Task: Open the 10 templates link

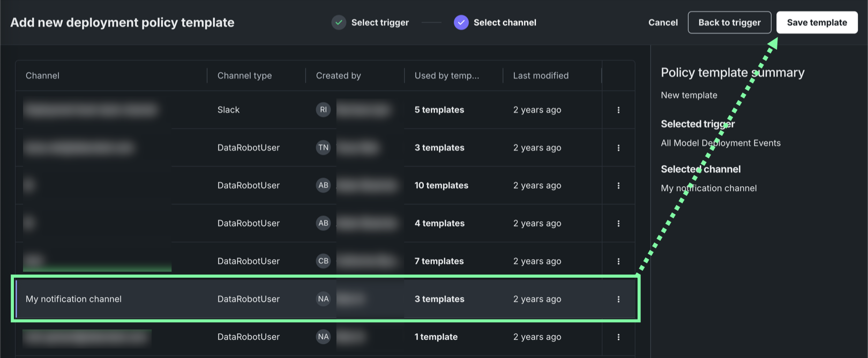Action: [x=442, y=186]
